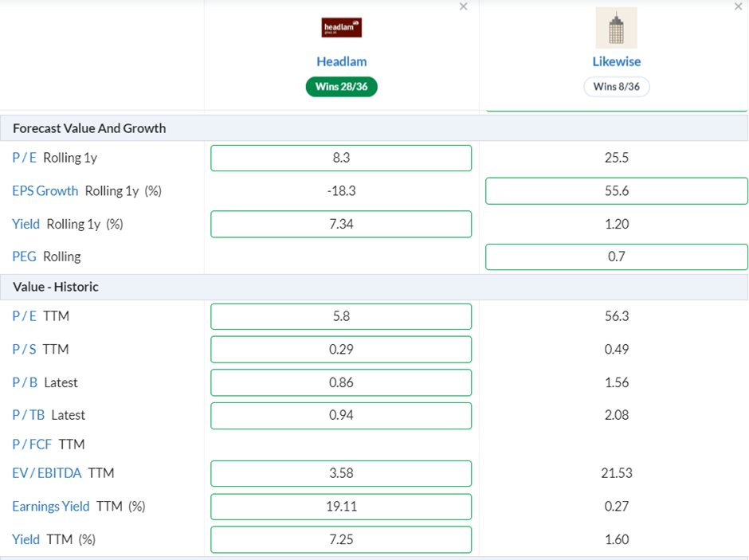Open the Yield TTM metric link
Viewport: 749px width, 560px height.
25,539
